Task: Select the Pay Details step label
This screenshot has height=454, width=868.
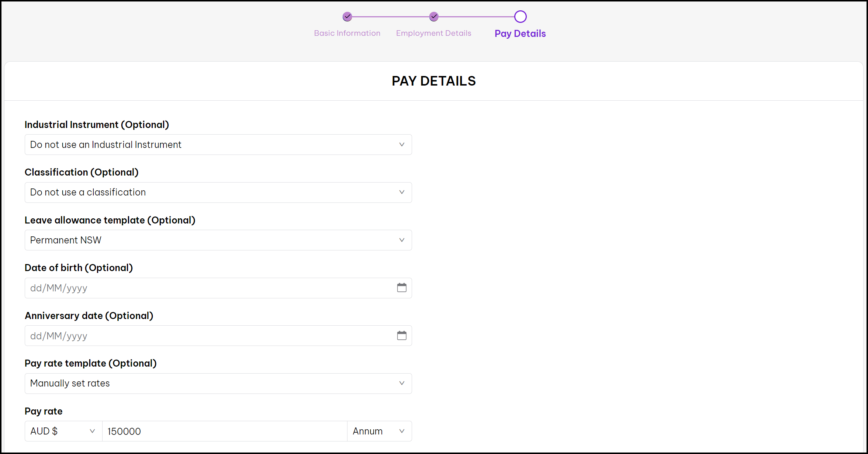Action: 520,33
